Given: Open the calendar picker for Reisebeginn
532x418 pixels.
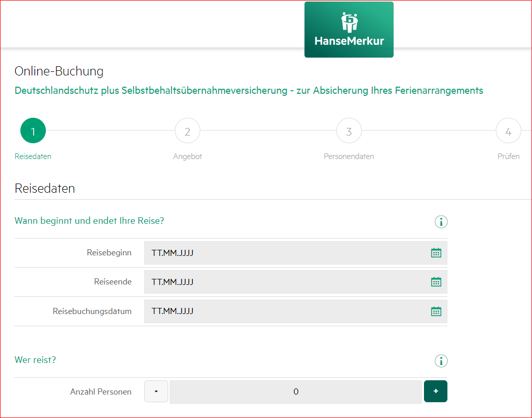Looking at the screenshot, I should (x=436, y=253).
